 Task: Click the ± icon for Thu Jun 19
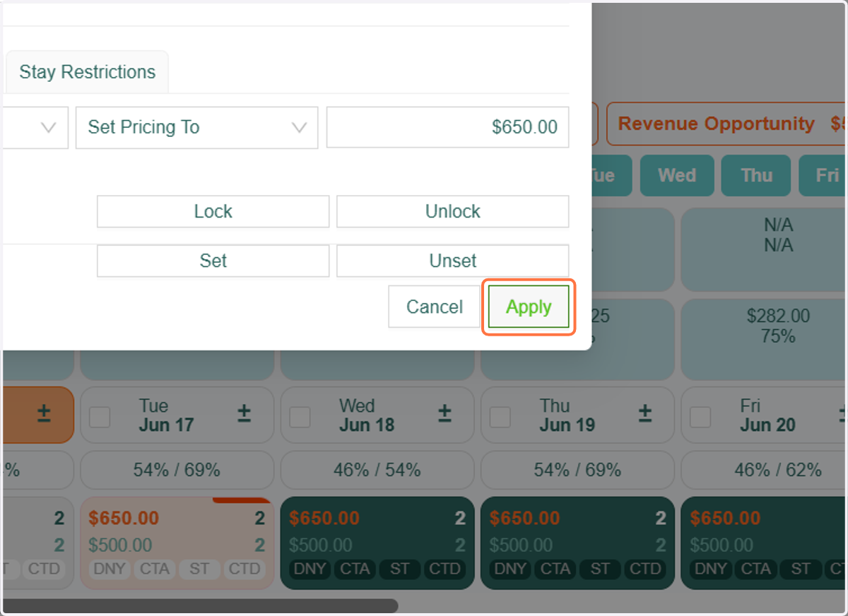pyautogui.click(x=644, y=414)
